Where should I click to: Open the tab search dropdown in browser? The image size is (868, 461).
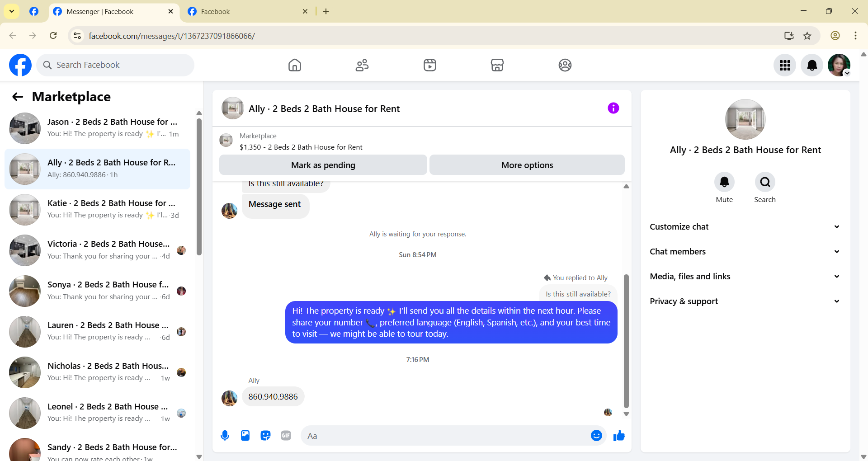pyautogui.click(x=12, y=11)
